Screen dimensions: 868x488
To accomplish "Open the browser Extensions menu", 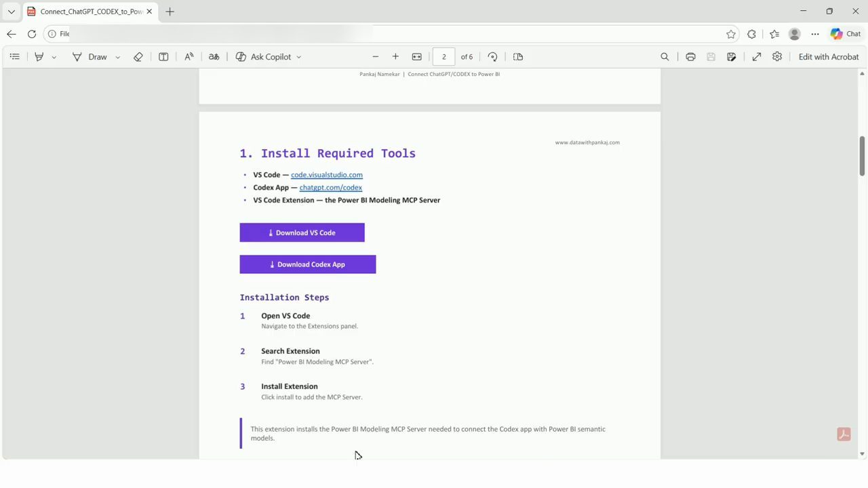I will [751, 34].
